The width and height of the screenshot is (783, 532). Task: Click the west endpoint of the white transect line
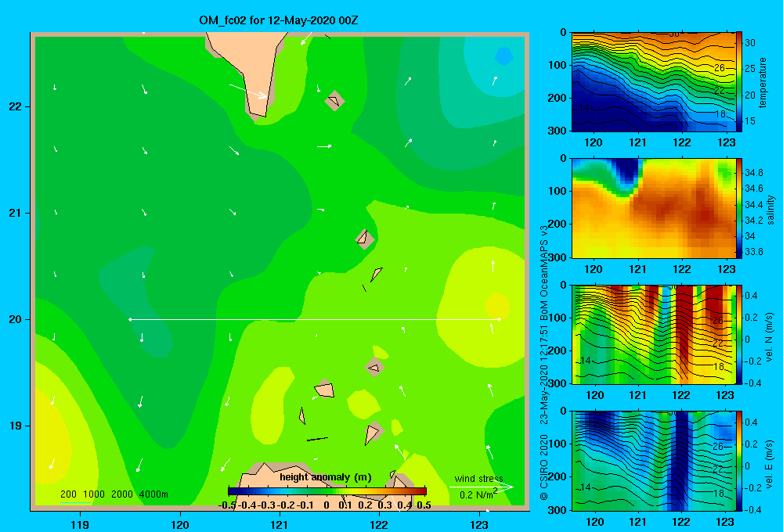[x=130, y=319]
